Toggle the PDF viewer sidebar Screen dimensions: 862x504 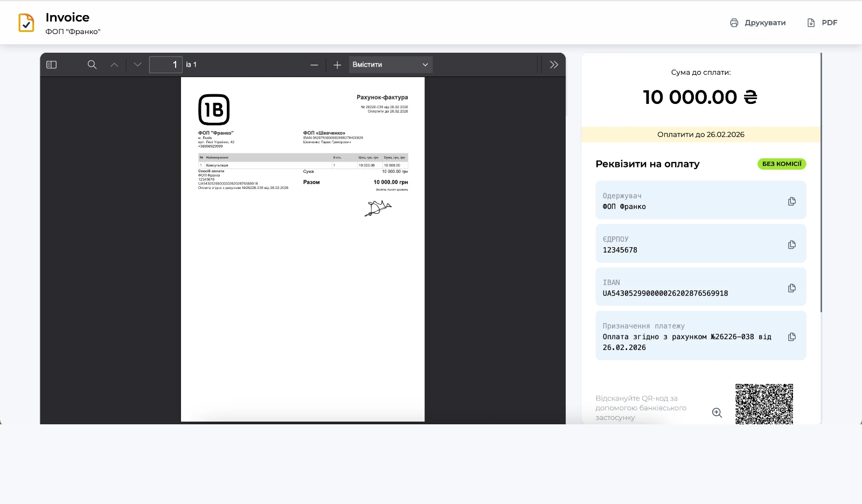pos(52,65)
